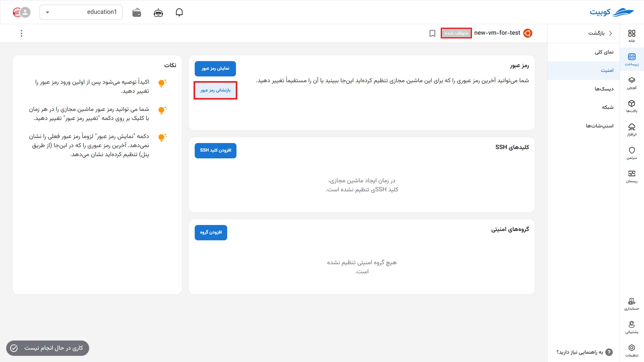Click افزودن کلید SSH button
The height and width of the screenshot is (362, 644).
click(215, 150)
